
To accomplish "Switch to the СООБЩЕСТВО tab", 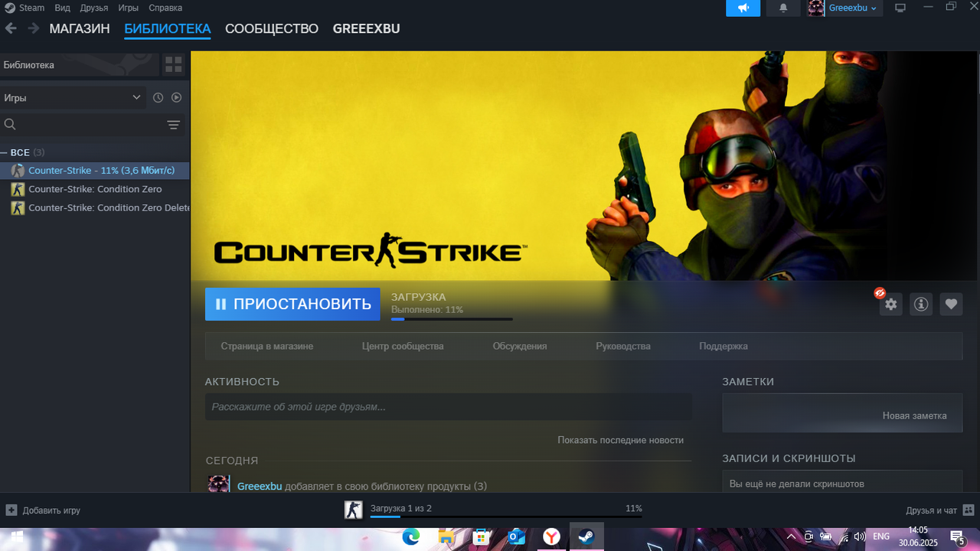I will point(272,29).
